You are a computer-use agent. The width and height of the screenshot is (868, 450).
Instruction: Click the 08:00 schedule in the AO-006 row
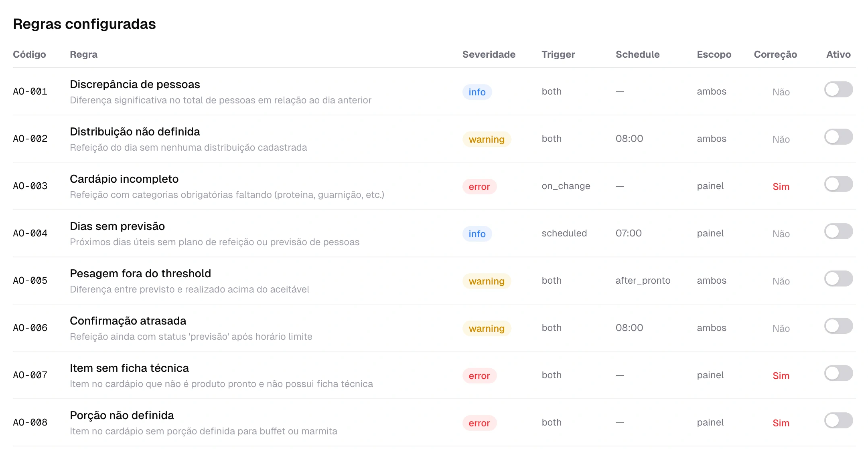[629, 328]
